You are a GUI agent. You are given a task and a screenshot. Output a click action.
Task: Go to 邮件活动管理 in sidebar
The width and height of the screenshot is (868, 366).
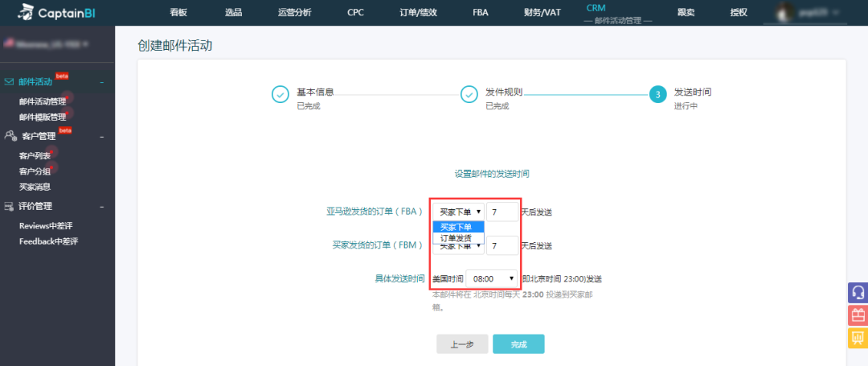click(43, 101)
